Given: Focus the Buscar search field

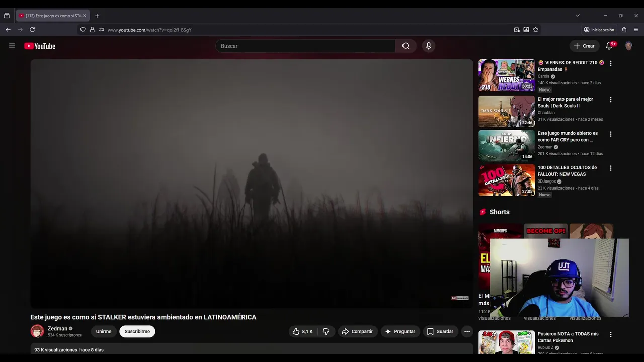Looking at the screenshot, I should (305, 46).
